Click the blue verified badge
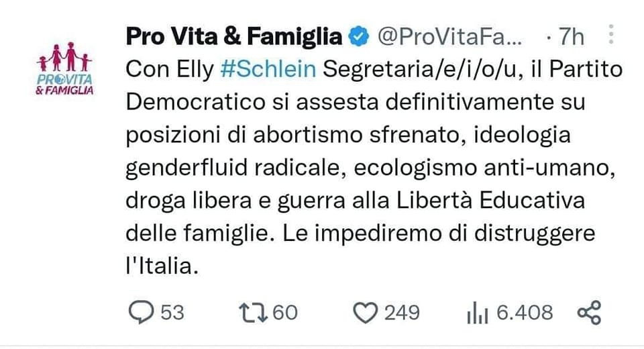Image resolution: width=644 pixels, height=349 pixels. click(360, 38)
